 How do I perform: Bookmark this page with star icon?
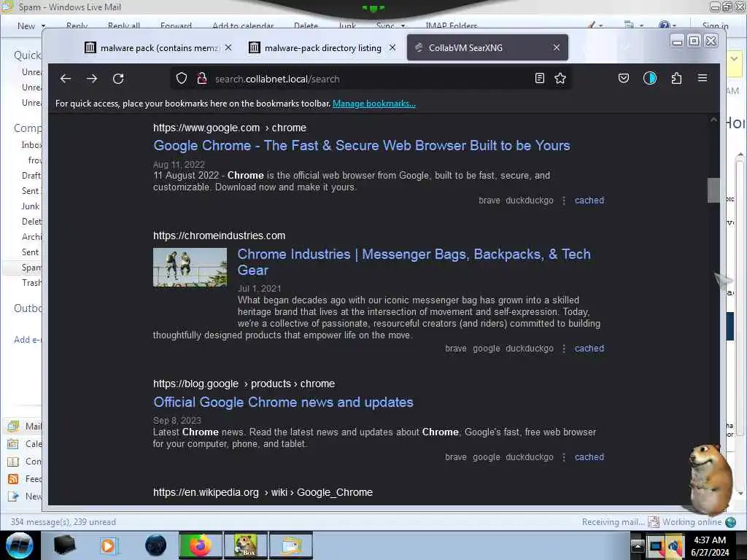pos(560,78)
